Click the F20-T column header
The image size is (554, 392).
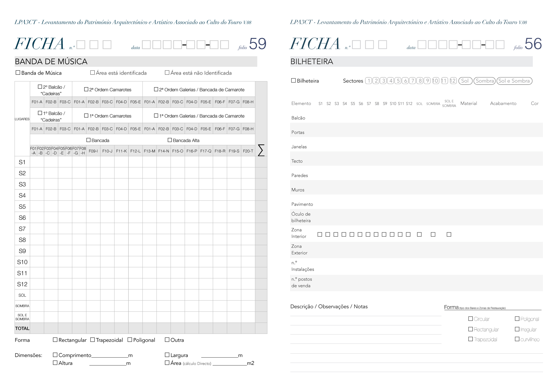[x=248, y=151]
